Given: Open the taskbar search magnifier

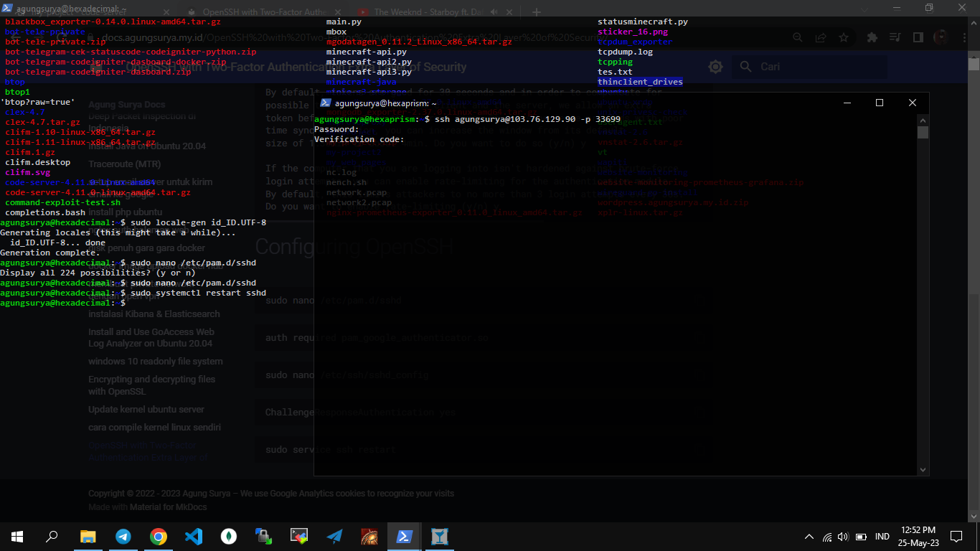Looking at the screenshot, I should click(52, 536).
